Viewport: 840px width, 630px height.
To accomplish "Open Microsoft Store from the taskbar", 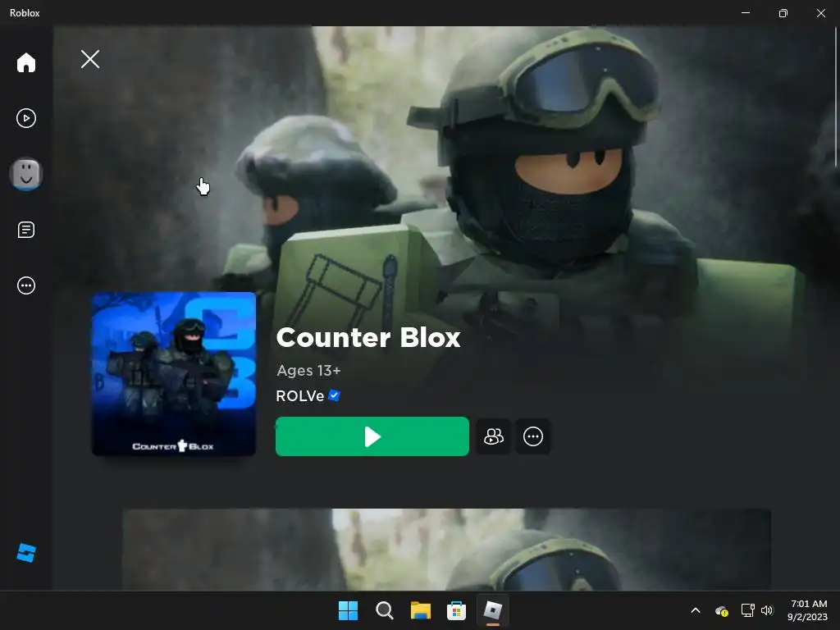I will 456,610.
